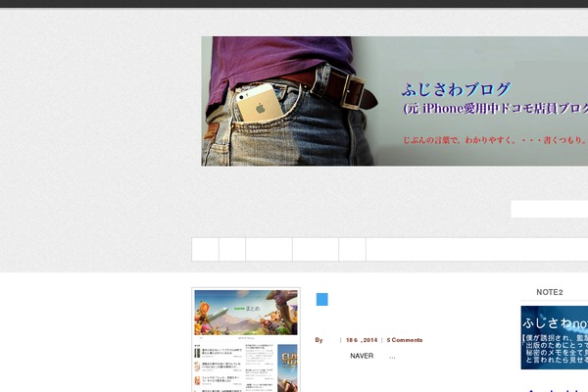The height and width of the screenshot is (392, 588).
Task: Select the NOTE2 sidebar heading
Action: pos(550,292)
